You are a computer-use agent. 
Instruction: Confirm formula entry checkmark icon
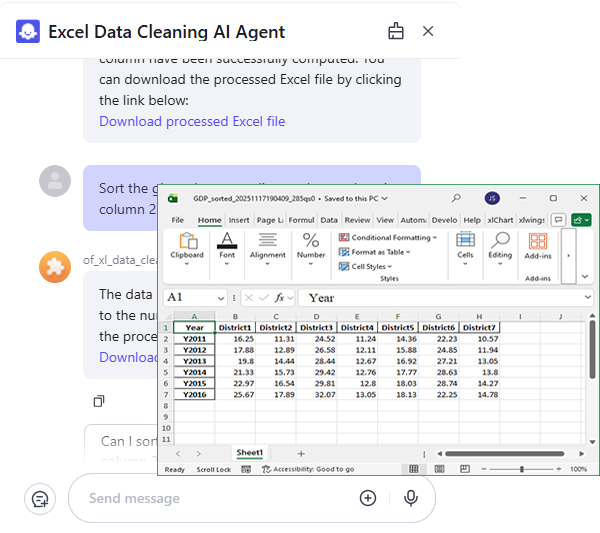click(x=264, y=298)
